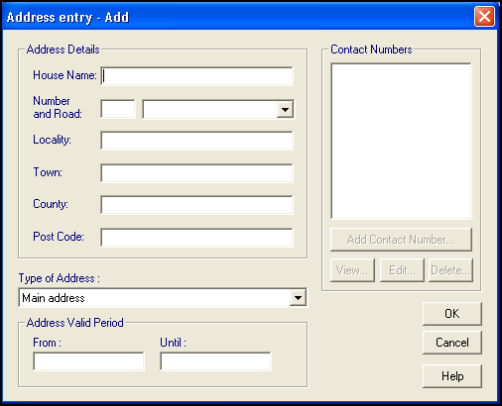Select the Locality text field
The height and width of the screenshot is (406, 502).
pyautogui.click(x=197, y=141)
